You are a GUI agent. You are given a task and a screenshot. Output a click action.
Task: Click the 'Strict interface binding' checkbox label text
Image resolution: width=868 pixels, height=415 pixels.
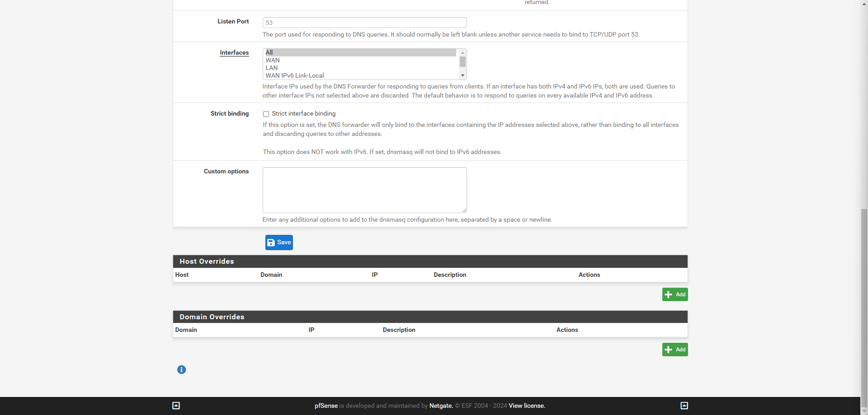click(303, 113)
